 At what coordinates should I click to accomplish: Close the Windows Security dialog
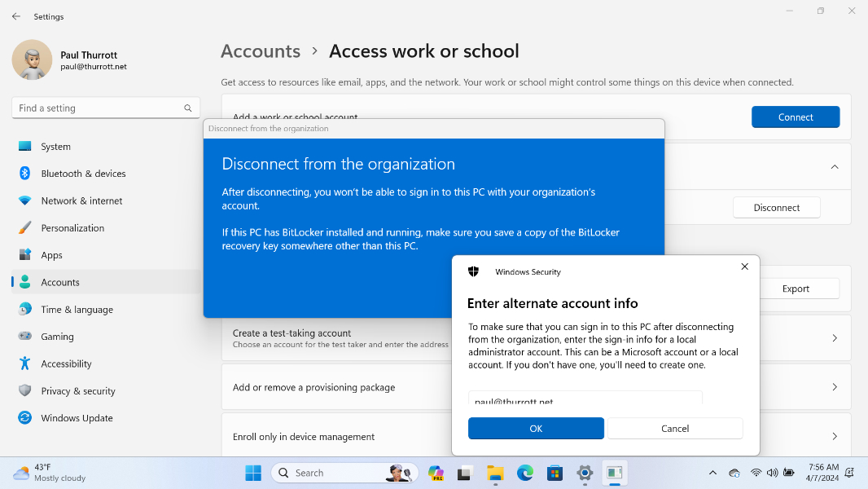pos(744,267)
